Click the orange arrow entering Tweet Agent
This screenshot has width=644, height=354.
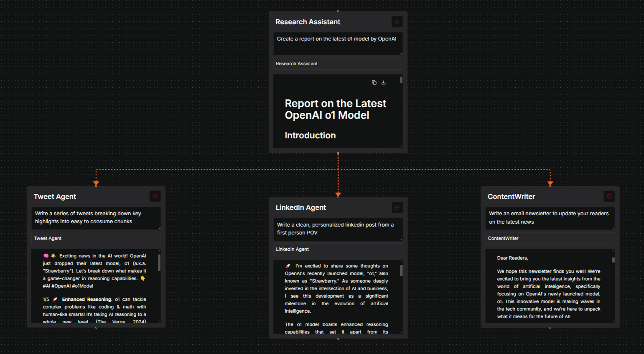pyautogui.click(x=96, y=183)
